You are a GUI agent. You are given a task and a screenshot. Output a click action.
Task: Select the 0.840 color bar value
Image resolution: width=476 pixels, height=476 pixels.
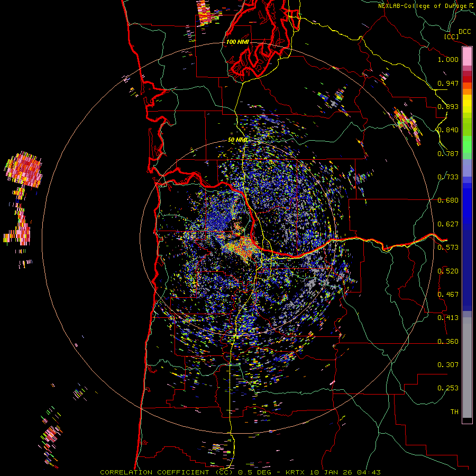[448, 130]
